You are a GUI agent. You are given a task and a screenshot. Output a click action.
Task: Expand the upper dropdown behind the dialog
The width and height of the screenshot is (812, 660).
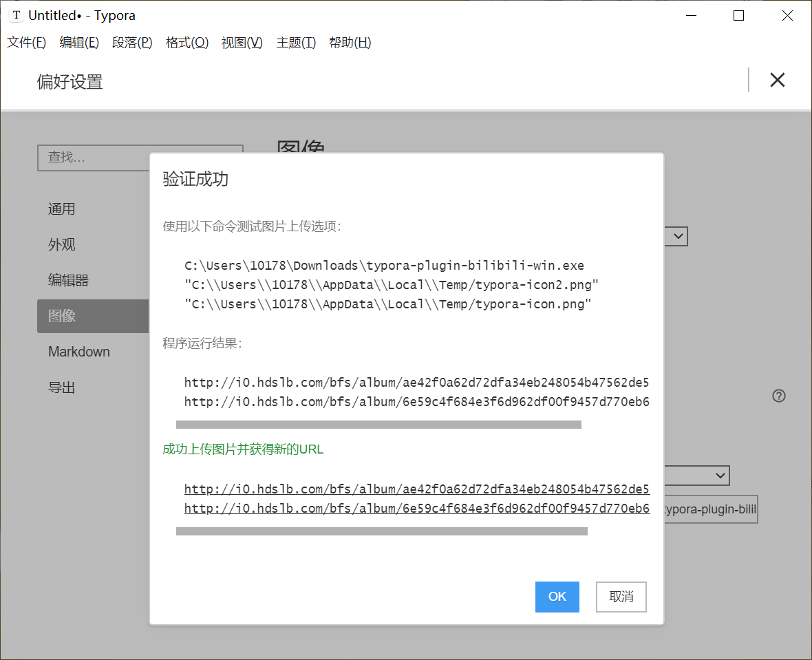[676, 236]
